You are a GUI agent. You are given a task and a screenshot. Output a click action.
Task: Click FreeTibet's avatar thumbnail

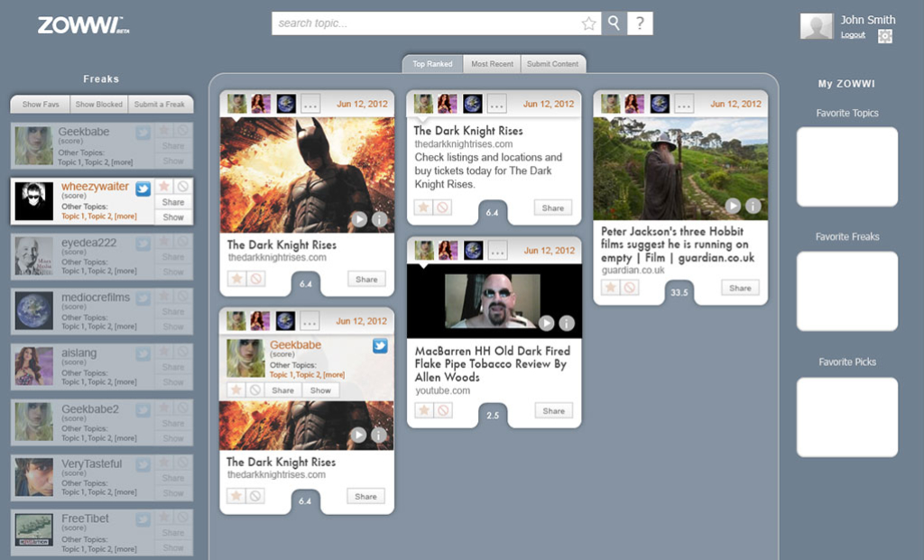(x=34, y=530)
